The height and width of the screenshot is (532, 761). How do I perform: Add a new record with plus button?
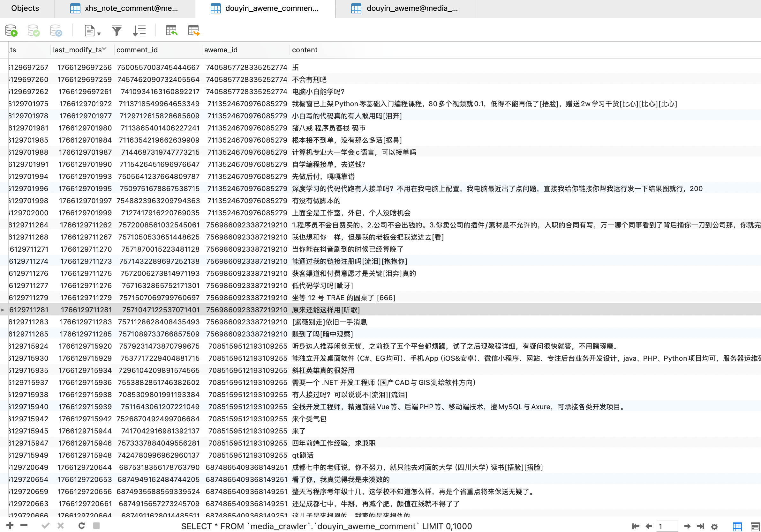10,525
